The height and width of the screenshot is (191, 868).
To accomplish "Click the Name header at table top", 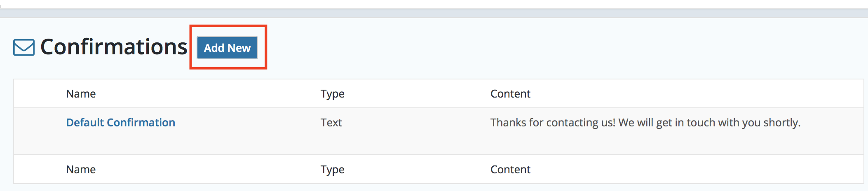I will coord(81,94).
